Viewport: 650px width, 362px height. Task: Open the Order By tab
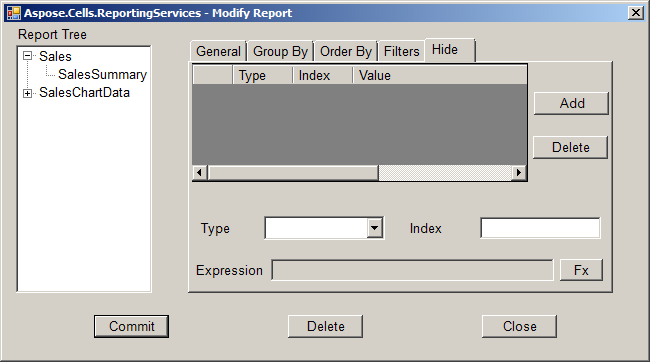[x=346, y=51]
